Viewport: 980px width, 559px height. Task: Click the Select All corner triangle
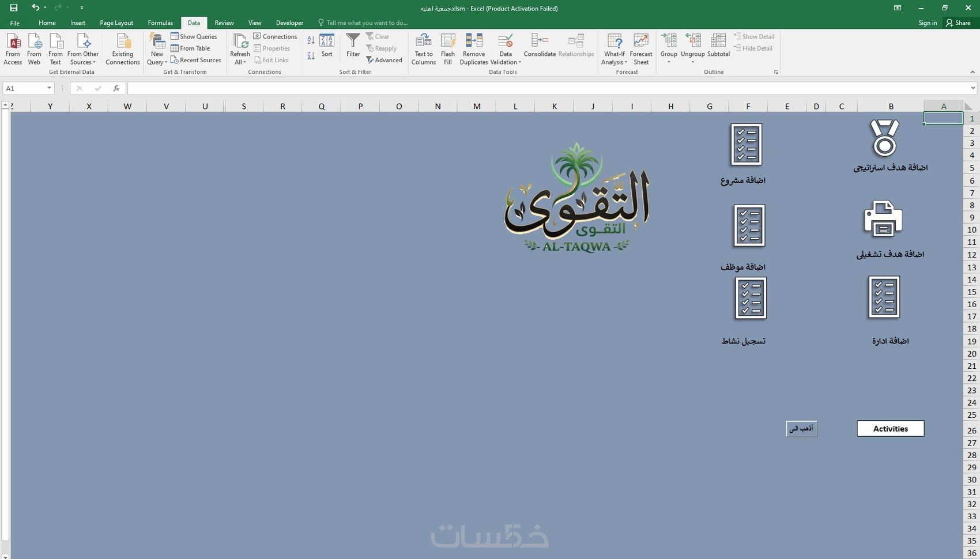[x=969, y=106]
